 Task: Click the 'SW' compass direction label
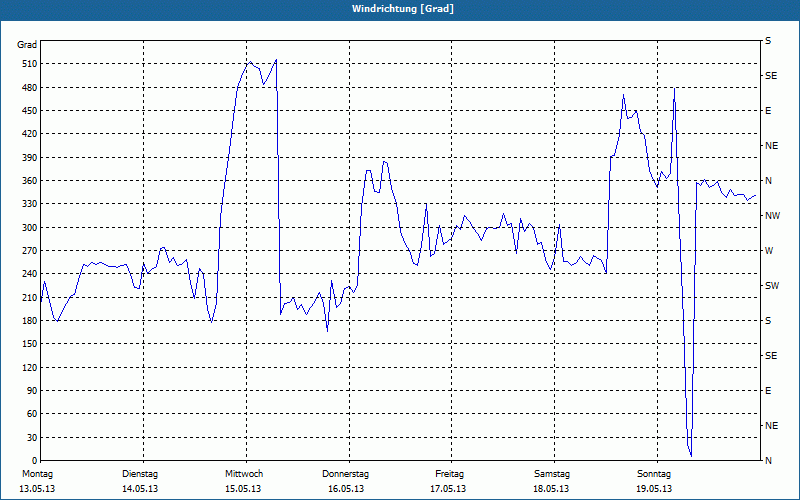pyautogui.click(x=772, y=286)
